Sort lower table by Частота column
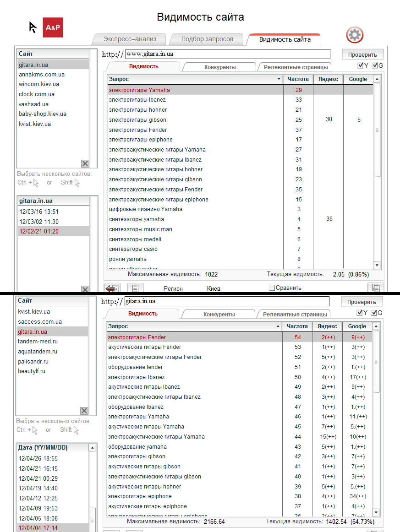The width and height of the screenshot is (400, 532). point(297,326)
